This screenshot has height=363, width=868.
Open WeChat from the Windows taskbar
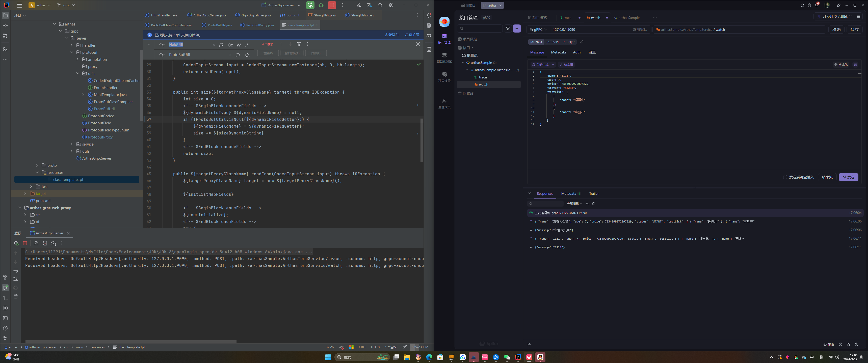point(507,357)
